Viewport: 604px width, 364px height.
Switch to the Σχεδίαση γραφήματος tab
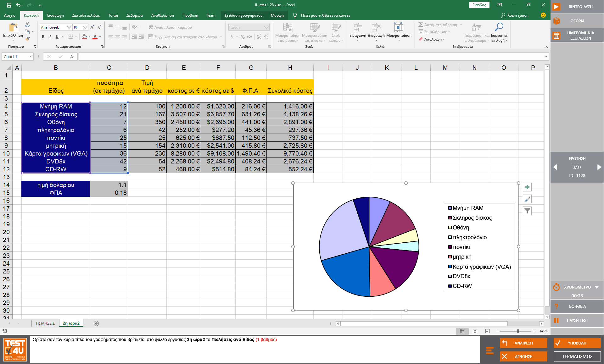pyautogui.click(x=243, y=15)
